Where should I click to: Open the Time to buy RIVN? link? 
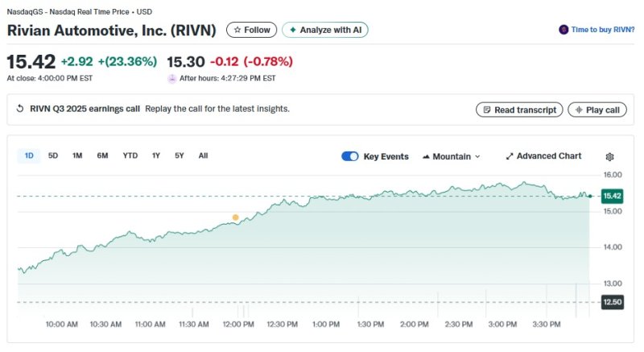click(x=602, y=30)
